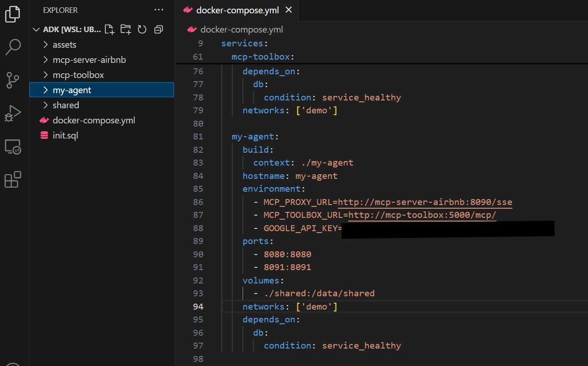Collapse all folders in Explorer
588x366 pixels.
[x=159, y=29]
